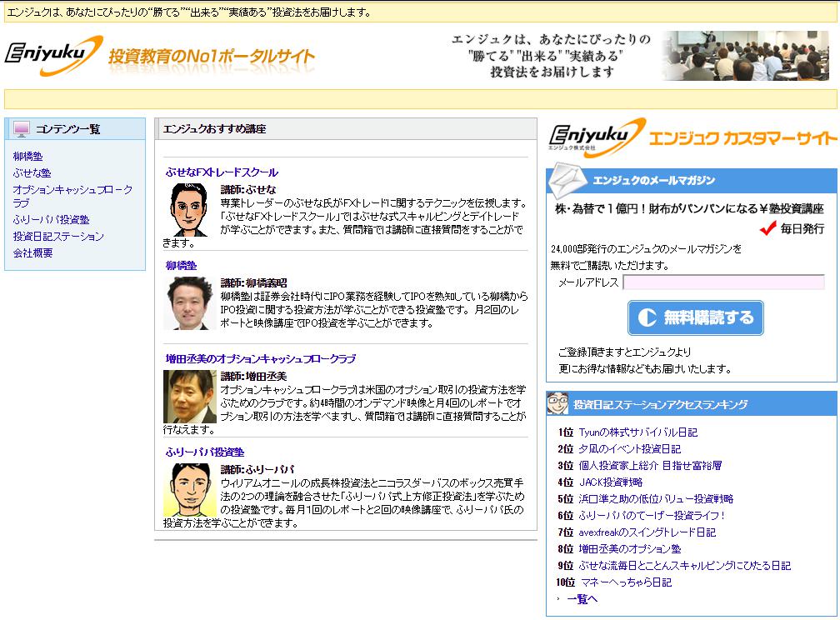
Task: Open 浜口準之助の低位バリュー投資戦略 link
Action: (x=656, y=499)
